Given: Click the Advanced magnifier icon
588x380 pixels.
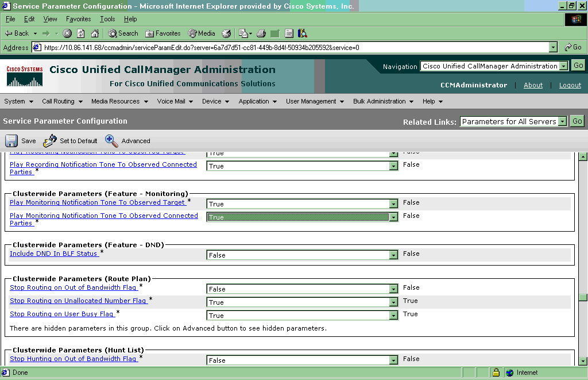Looking at the screenshot, I should pyautogui.click(x=111, y=141).
